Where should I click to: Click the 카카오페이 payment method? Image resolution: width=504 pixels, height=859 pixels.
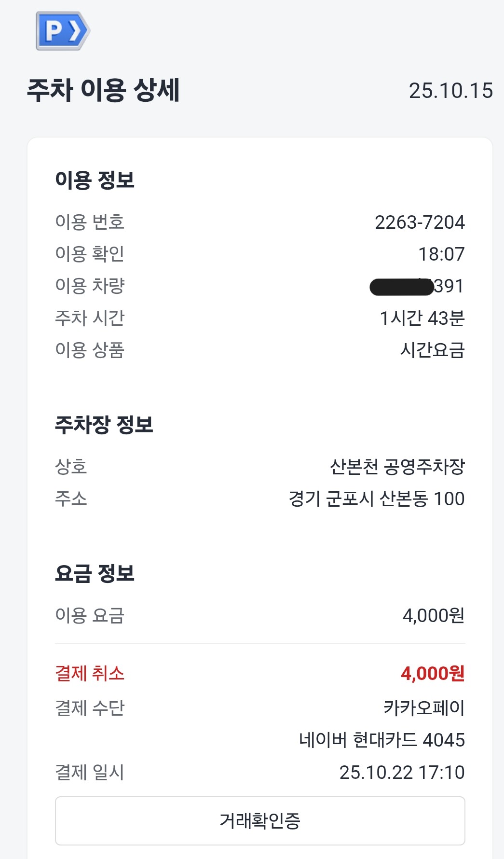(424, 708)
